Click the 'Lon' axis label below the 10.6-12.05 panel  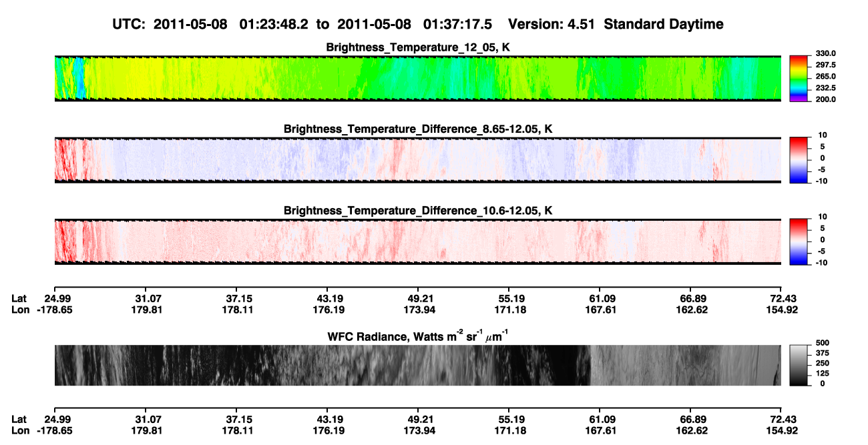click(x=20, y=310)
